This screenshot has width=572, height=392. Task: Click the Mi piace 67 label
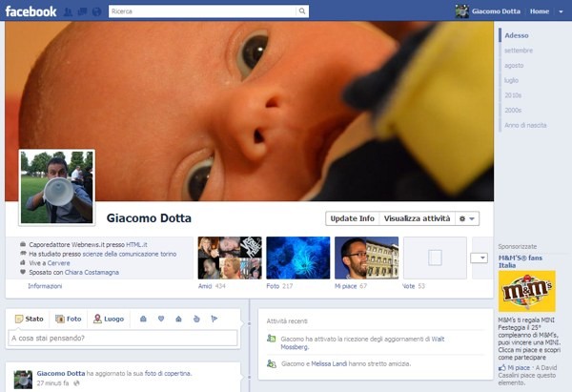tap(351, 286)
